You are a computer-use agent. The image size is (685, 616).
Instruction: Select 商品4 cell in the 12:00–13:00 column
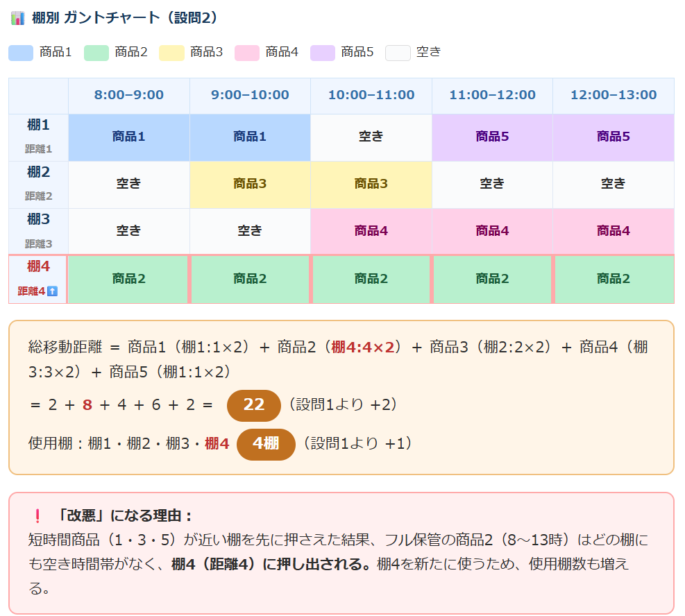pyautogui.click(x=613, y=231)
